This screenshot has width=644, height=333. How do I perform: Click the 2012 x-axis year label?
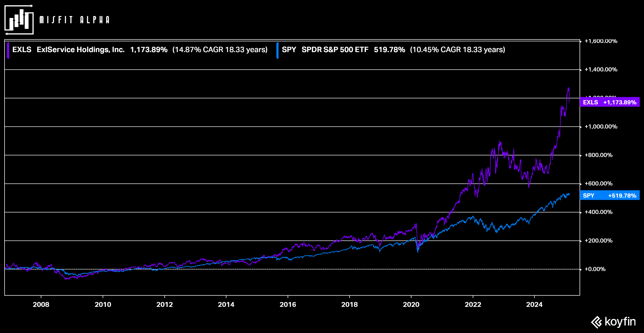tap(165, 305)
